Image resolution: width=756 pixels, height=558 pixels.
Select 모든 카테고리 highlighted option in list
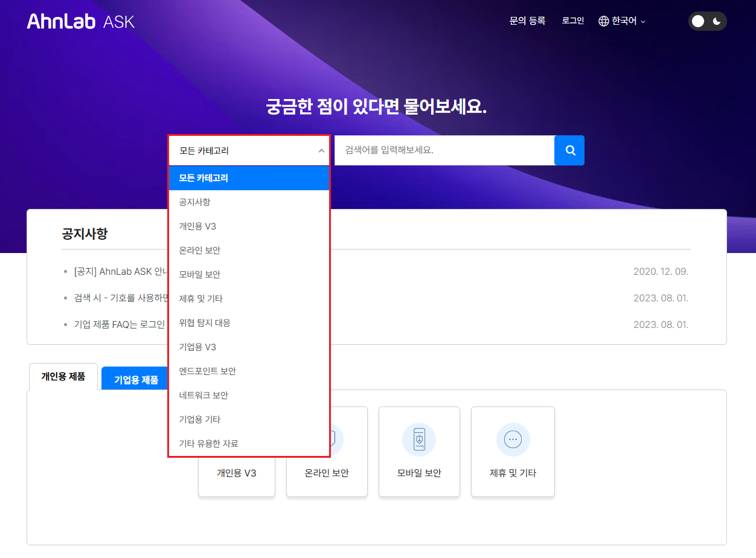tap(249, 178)
